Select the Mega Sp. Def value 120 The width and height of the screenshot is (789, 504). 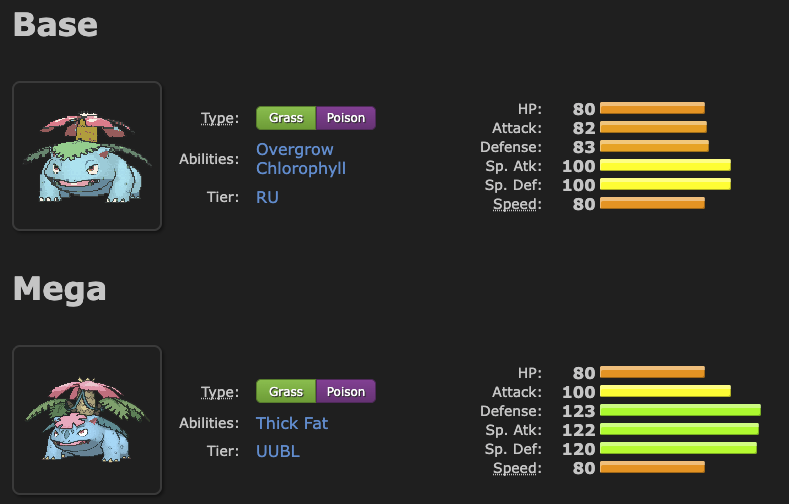(x=579, y=450)
